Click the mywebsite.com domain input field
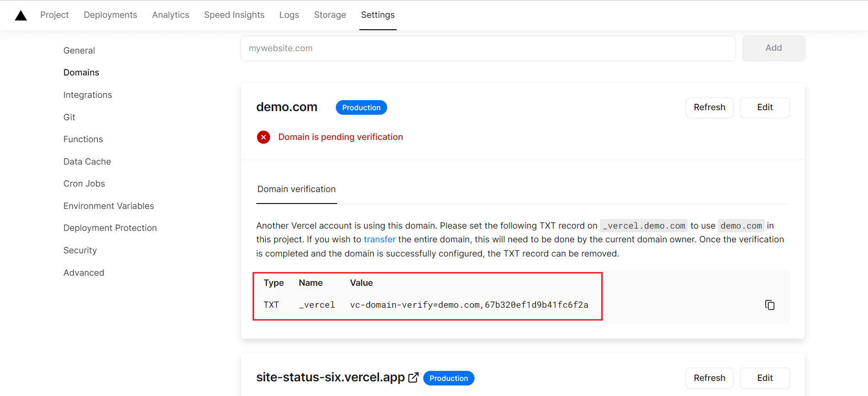This screenshot has height=396, width=868. click(x=488, y=48)
